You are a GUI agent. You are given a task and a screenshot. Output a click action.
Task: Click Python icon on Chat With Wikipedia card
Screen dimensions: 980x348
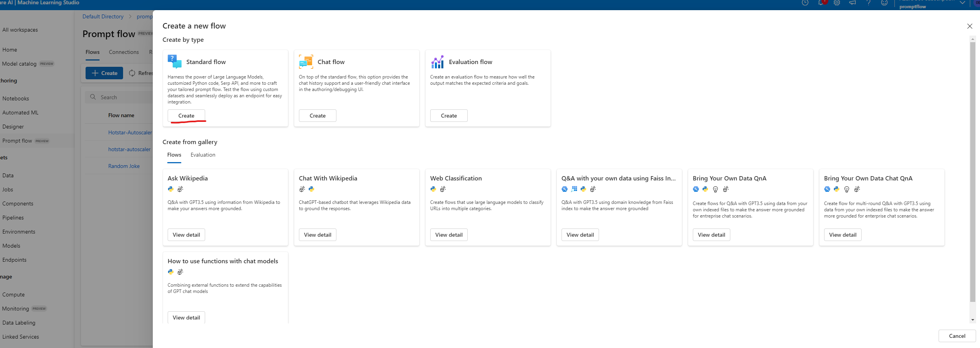pos(311,189)
